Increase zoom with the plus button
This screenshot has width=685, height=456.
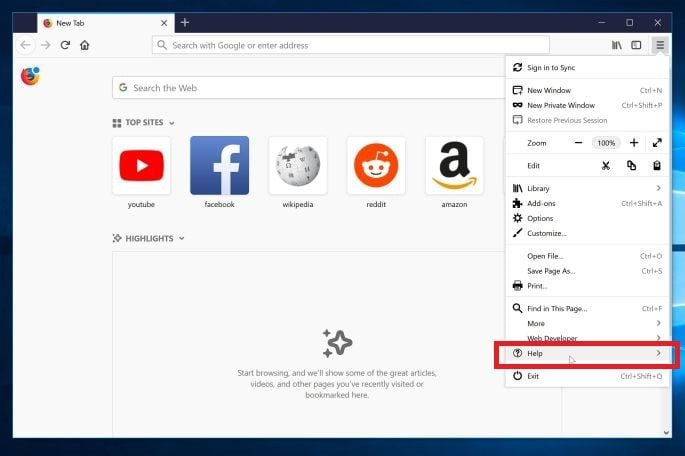coord(634,143)
